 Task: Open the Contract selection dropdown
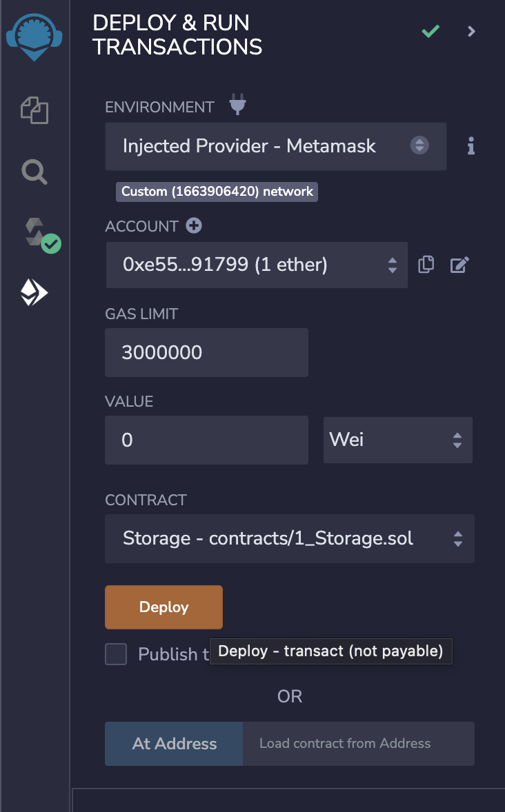click(x=289, y=538)
